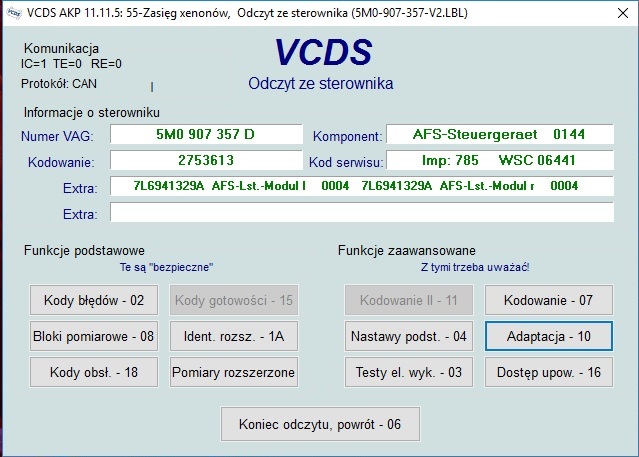Screen dimensions: 639x457
Task: Open Kodowanie - 07
Action: click(x=549, y=300)
